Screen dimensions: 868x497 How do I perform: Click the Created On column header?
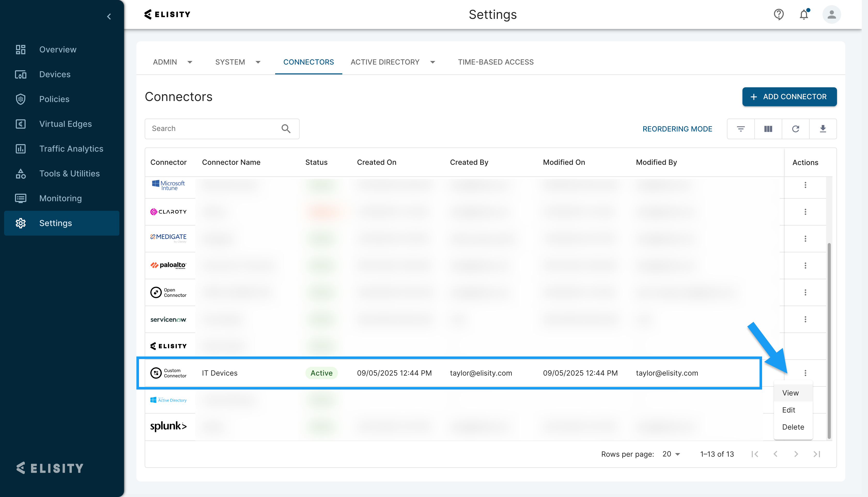pyautogui.click(x=376, y=162)
